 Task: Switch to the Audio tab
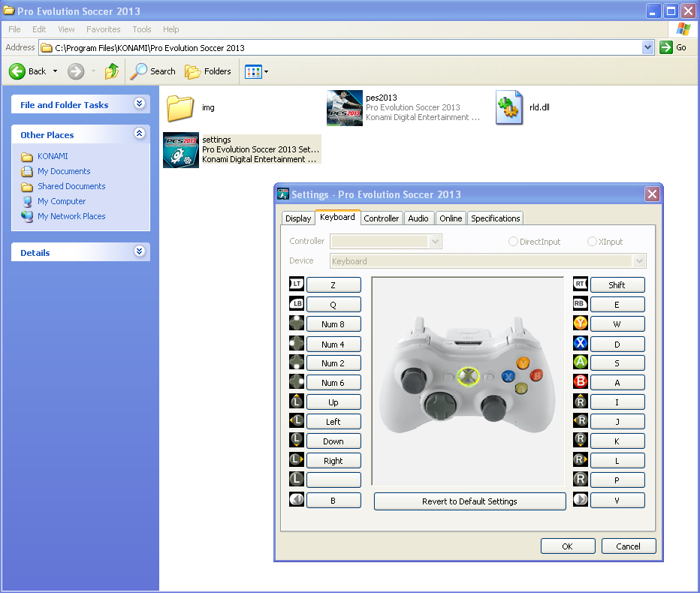[418, 218]
